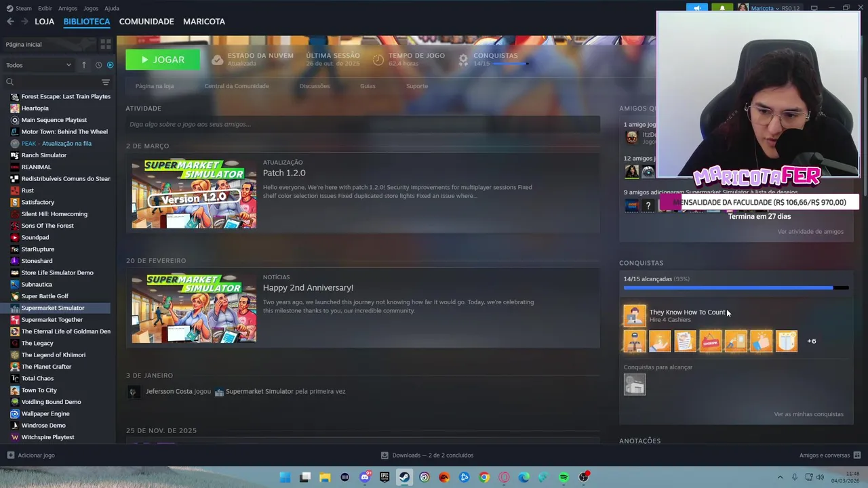
Task: Open the Jogos menu
Action: pos(91,8)
